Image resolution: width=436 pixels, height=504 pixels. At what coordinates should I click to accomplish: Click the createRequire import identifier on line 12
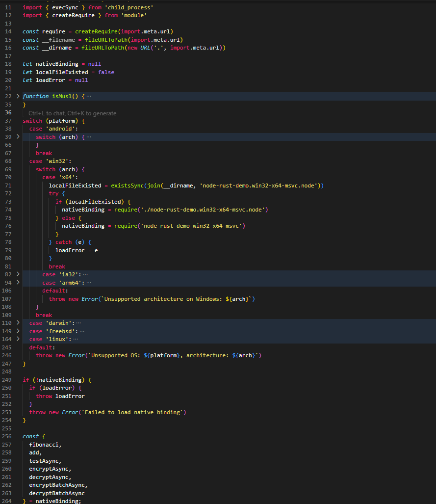point(68,16)
